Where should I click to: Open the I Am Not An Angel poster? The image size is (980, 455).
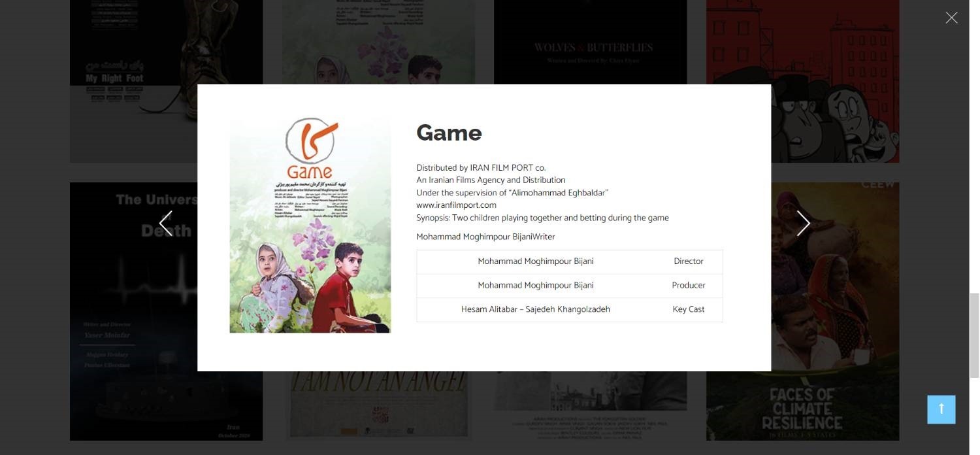[378, 405]
